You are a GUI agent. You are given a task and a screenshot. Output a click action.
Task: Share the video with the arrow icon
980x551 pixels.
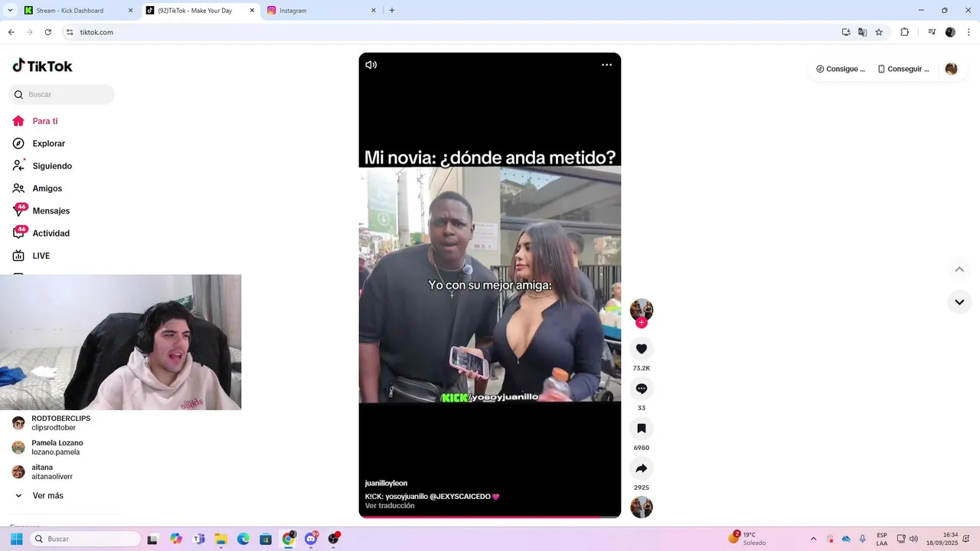pyautogui.click(x=642, y=468)
